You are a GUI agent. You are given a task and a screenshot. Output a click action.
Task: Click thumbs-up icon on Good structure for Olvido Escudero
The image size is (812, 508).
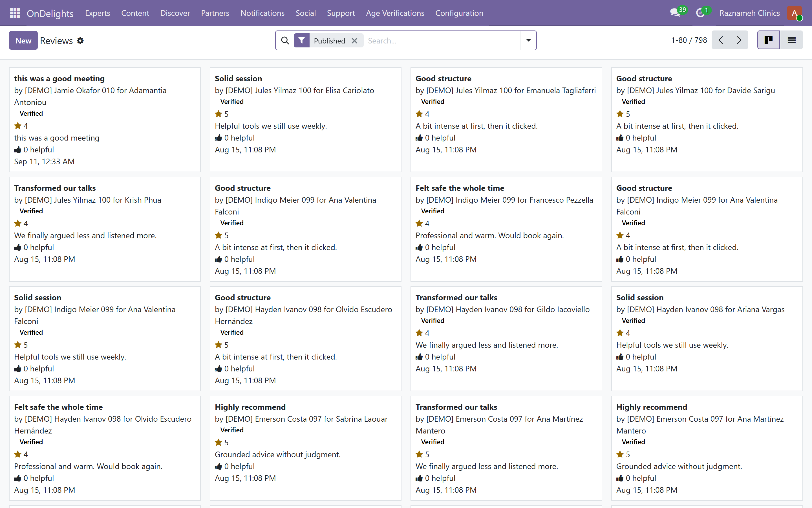pos(219,369)
